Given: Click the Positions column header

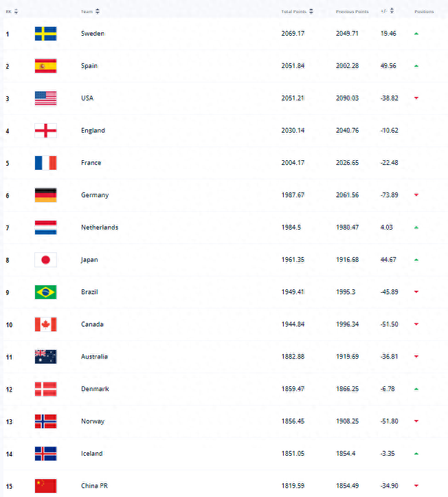Looking at the screenshot, I should pos(424,12).
